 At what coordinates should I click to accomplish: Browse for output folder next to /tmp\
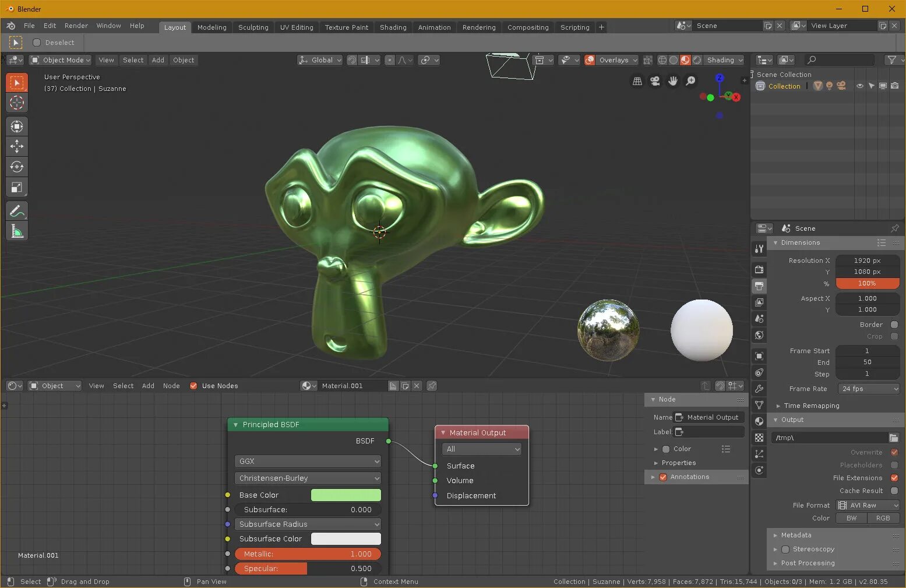click(894, 438)
